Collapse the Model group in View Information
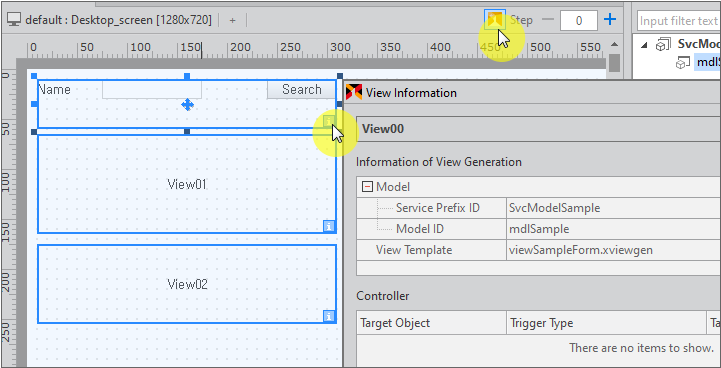The width and height of the screenshot is (721, 368). coord(367,187)
